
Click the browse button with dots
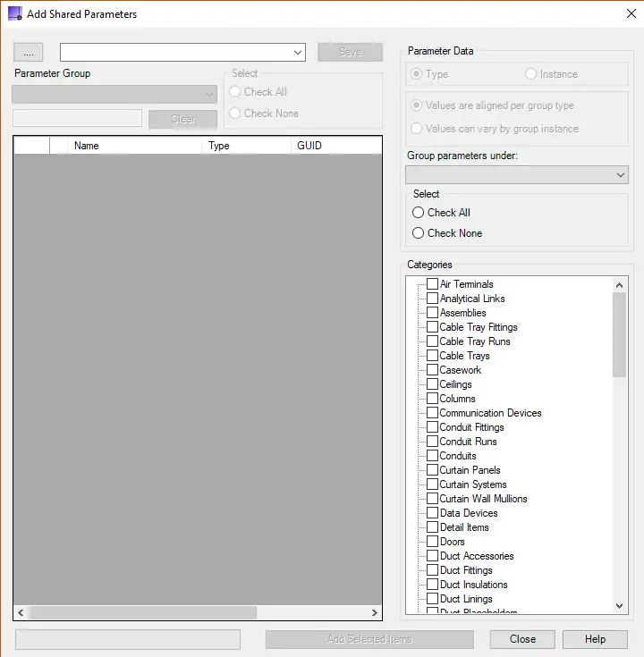(x=28, y=53)
